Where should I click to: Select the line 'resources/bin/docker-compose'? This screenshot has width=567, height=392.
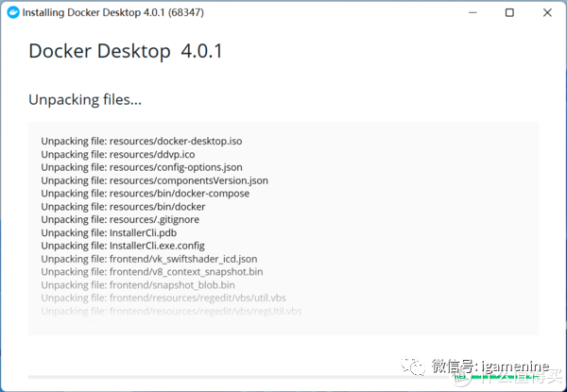pyautogui.click(x=145, y=194)
